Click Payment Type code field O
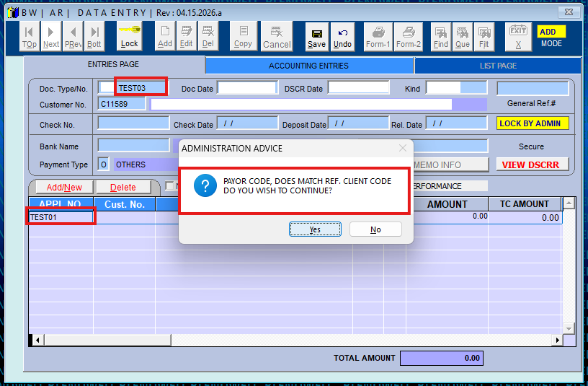Screen dimensions: 588x386 (104, 165)
